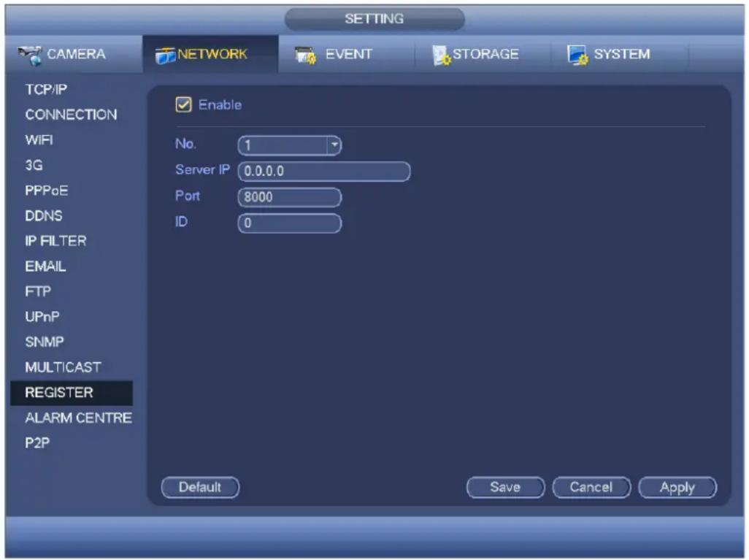Click the Server IP input field

[324, 171]
